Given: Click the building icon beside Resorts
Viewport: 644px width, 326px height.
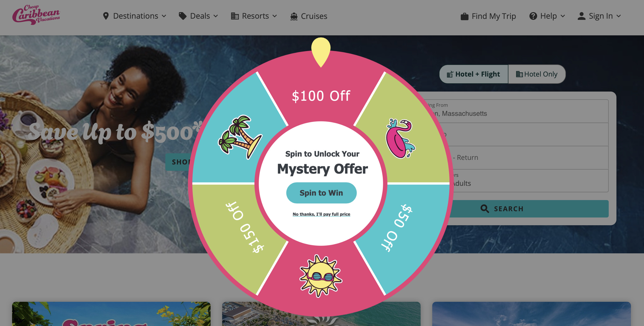Looking at the screenshot, I should [x=235, y=16].
